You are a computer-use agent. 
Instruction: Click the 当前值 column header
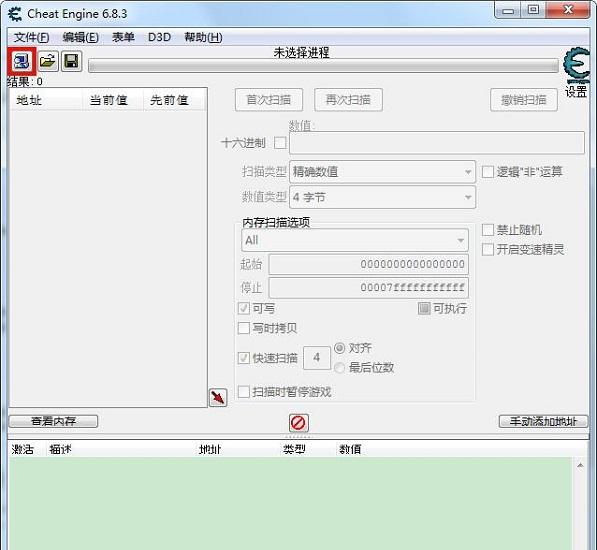click(x=113, y=100)
